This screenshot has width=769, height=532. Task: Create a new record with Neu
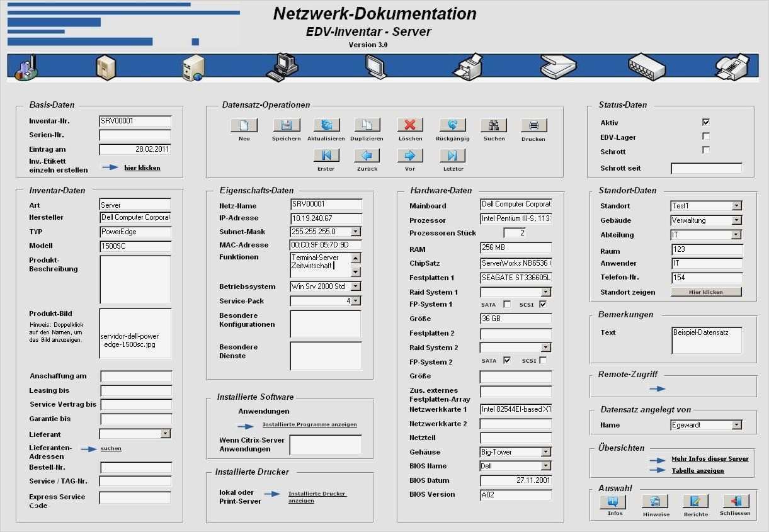(244, 125)
